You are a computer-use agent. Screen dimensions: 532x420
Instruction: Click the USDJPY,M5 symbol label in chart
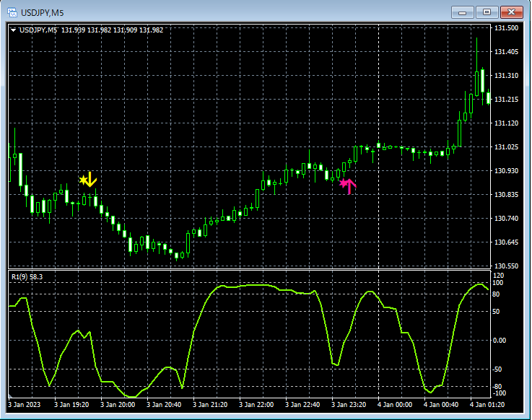(39, 30)
